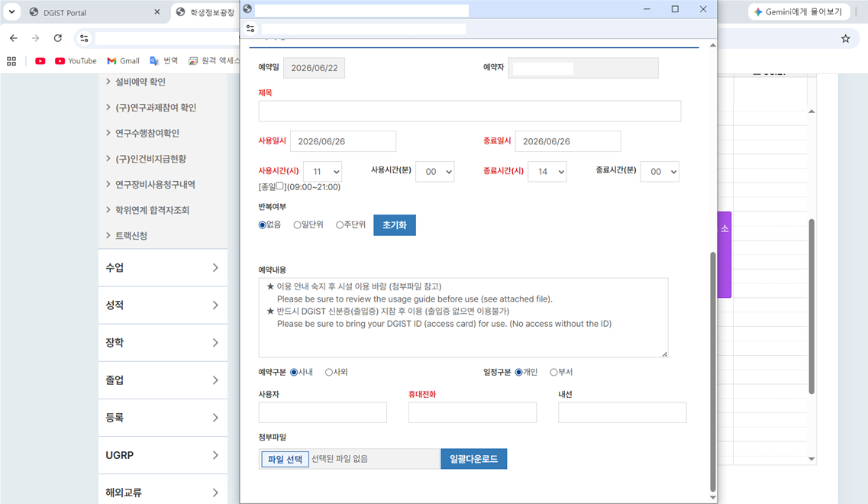
Task: Open 사용시간(분) minute dropdown
Action: click(435, 172)
